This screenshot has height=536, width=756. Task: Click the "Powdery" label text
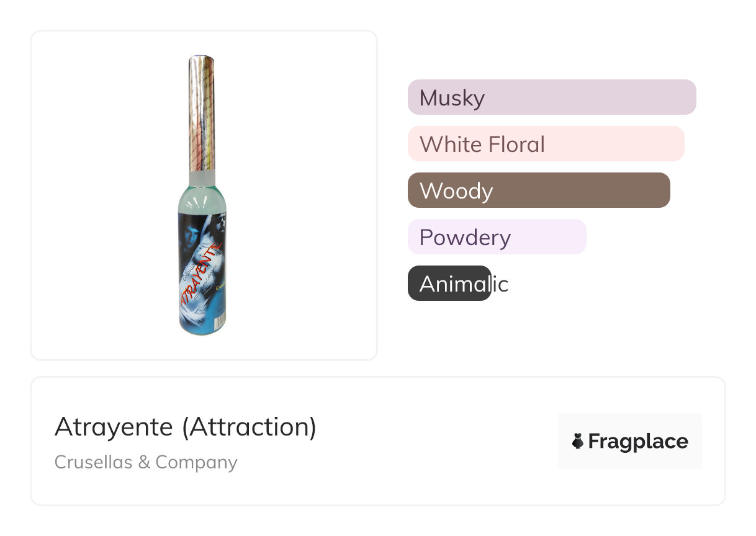tap(465, 238)
